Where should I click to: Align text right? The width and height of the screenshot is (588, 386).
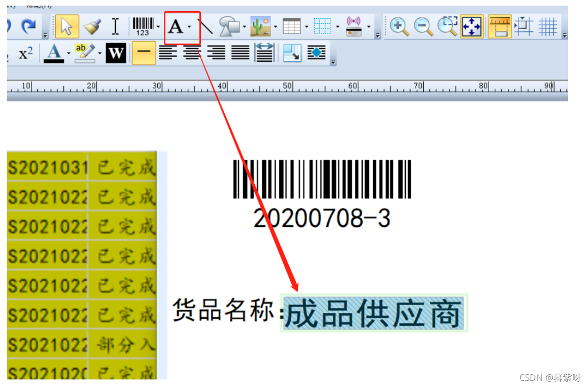216,52
